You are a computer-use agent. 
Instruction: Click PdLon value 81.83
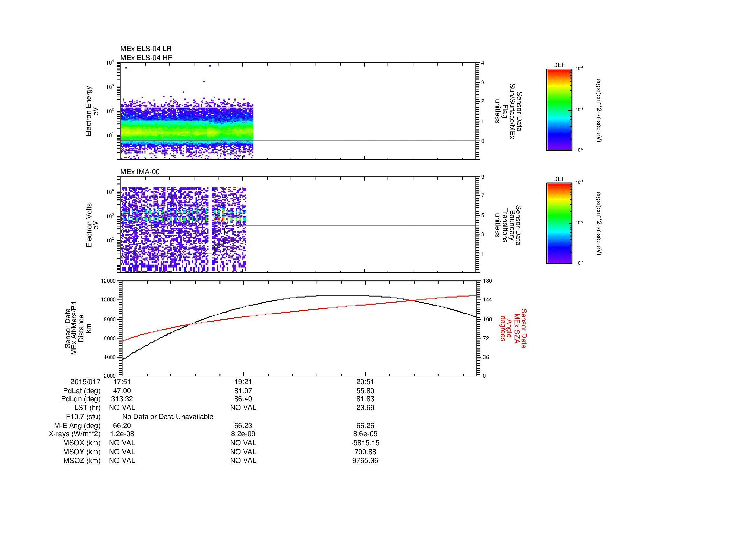point(365,399)
